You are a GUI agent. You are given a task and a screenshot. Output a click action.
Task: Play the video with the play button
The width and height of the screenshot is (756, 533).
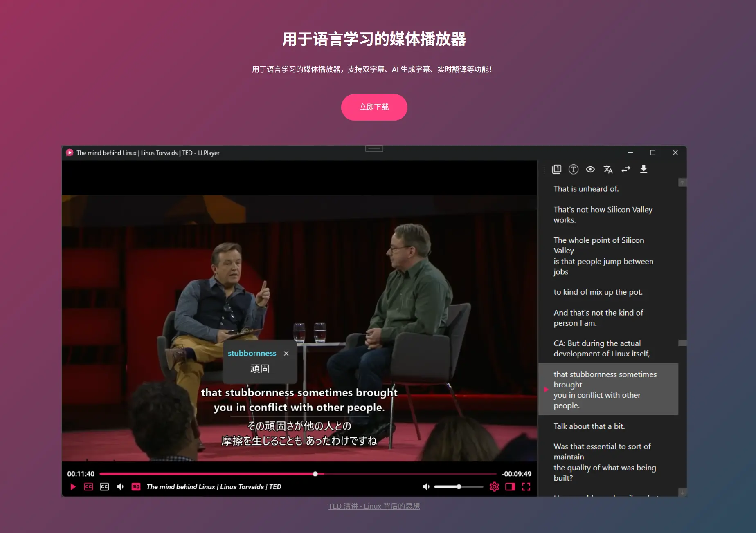click(x=73, y=487)
